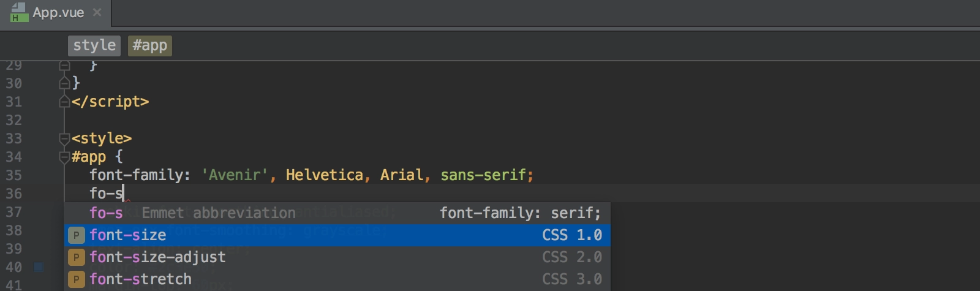Select font-size-adjust completion suggestion

coord(337,257)
